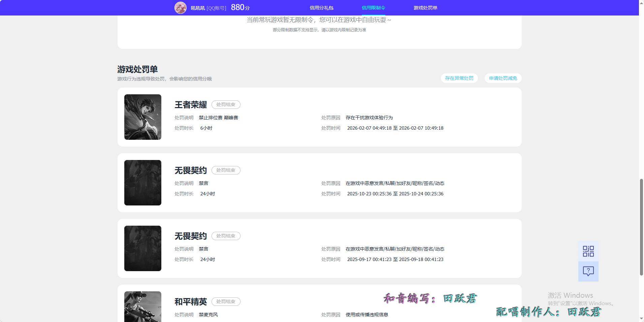Click the 游戏处罚单 section heading
This screenshot has height=322, width=644.
coord(137,69)
